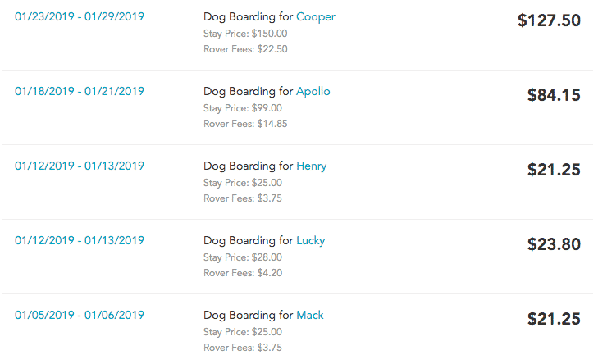Click the Rover Fees $22.50 text
The height and width of the screenshot is (364, 598).
[245, 49]
